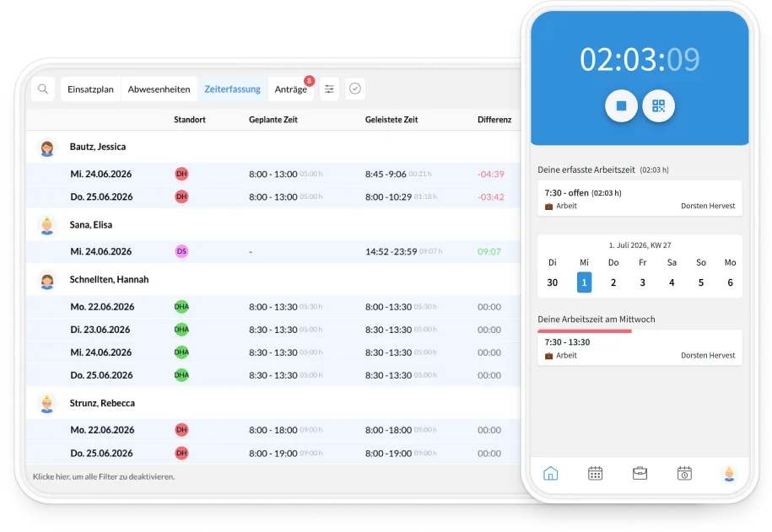
Task: Open the Anträge tab
Action: [x=290, y=89]
